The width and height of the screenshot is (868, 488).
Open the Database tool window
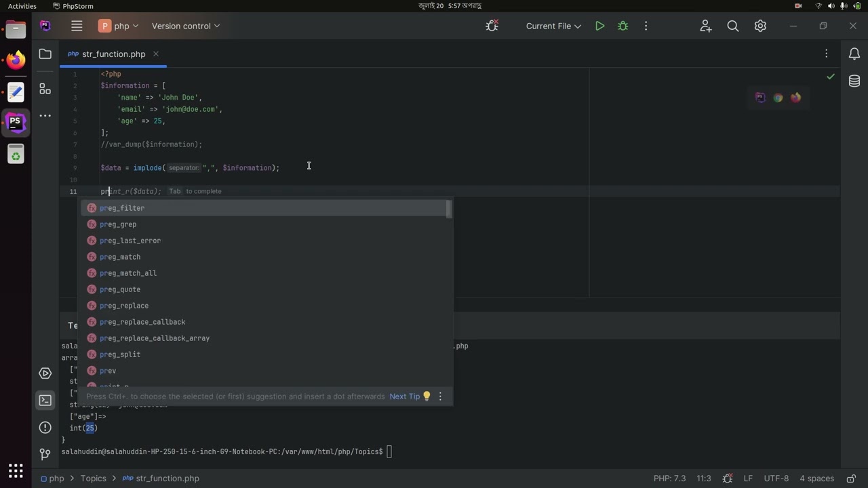tap(854, 81)
